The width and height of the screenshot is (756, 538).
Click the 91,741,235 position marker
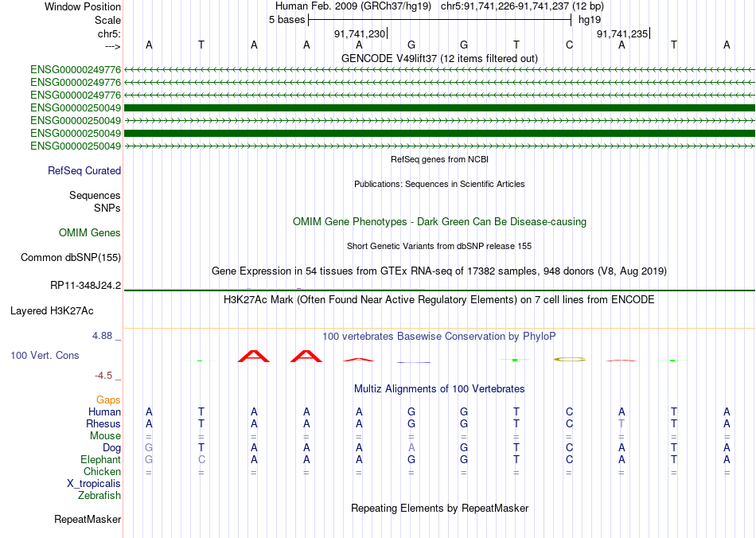coord(622,33)
